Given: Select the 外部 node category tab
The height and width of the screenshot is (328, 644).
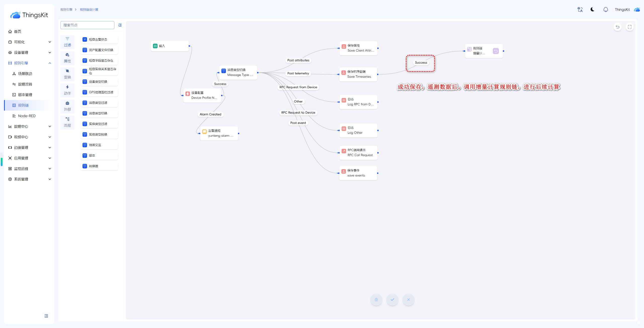Looking at the screenshot, I should tap(67, 106).
